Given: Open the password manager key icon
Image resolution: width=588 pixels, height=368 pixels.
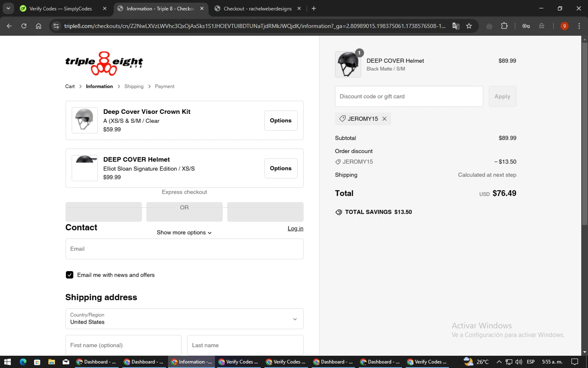Looking at the screenshot, I should point(526,26).
